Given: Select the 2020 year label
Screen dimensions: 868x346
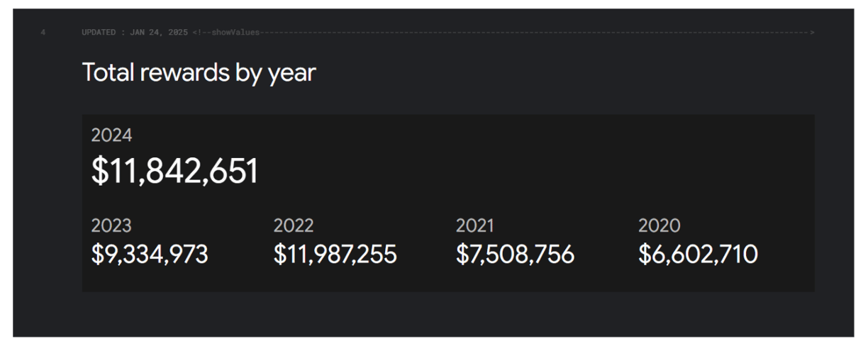Looking at the screenshot, I should point(659,226).
